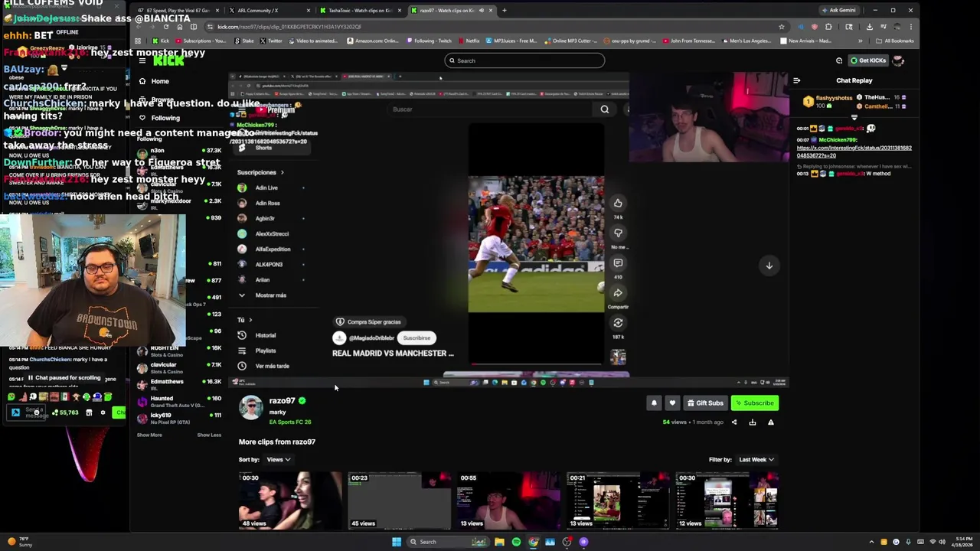Show more bookmarks with chevron
This screenshot has height=551, width=980.
[x=861, y=41]
